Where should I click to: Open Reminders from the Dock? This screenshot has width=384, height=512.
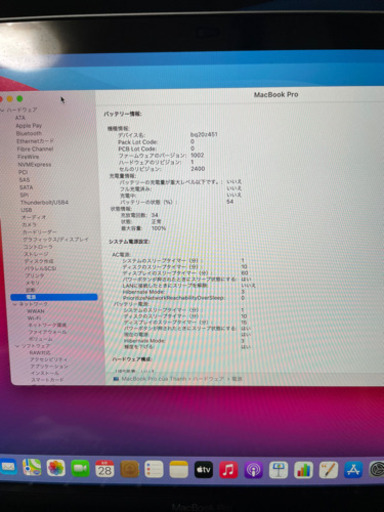154,469
